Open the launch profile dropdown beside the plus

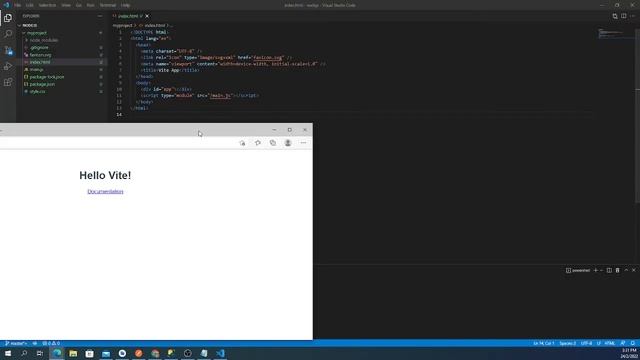(x=602, y=270)
